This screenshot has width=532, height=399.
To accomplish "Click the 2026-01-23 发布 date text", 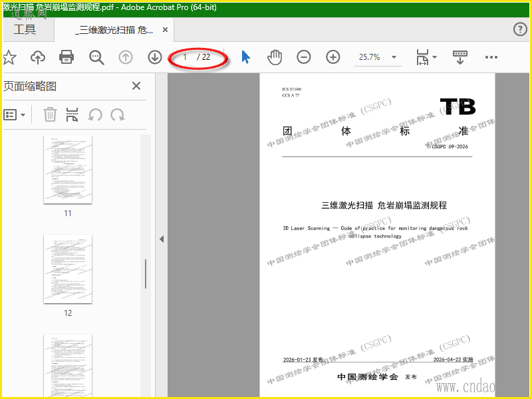I will tap(303, 360).
